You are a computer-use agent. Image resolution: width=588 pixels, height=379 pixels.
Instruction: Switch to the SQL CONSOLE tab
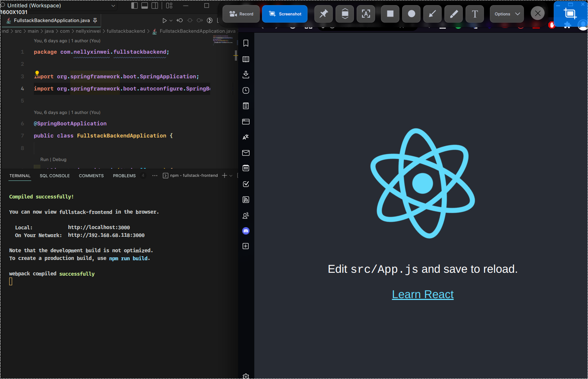point(55,176)
